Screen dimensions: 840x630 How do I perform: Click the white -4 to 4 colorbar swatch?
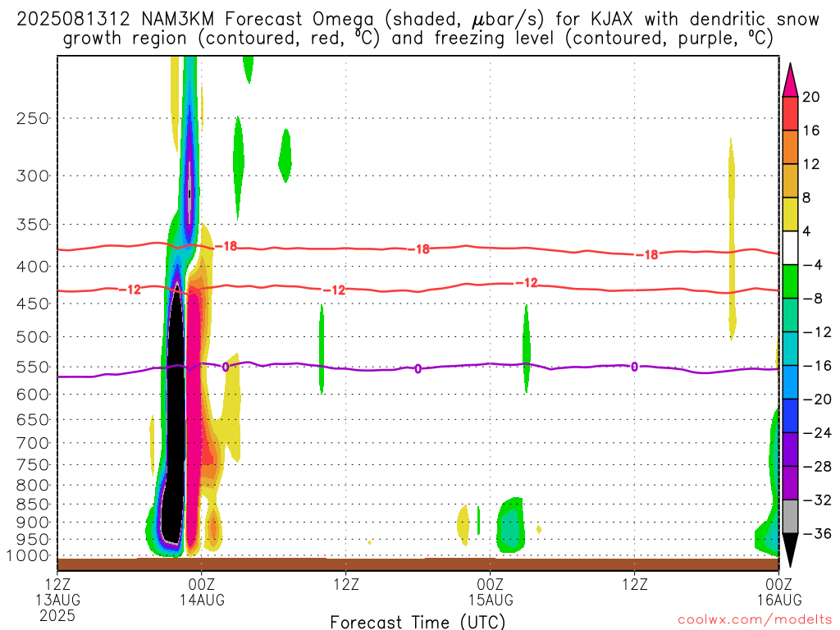(790, 248)
